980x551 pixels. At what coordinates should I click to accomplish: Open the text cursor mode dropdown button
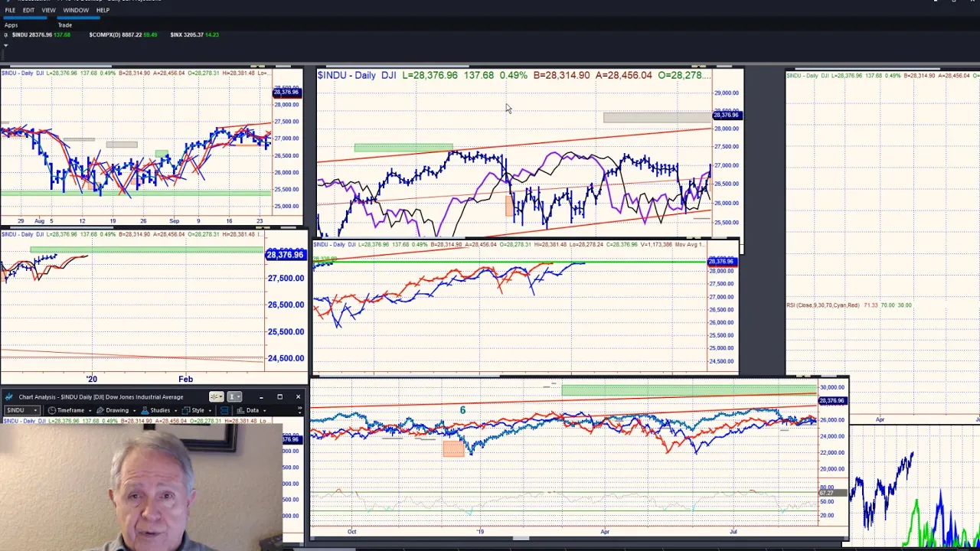234,396
